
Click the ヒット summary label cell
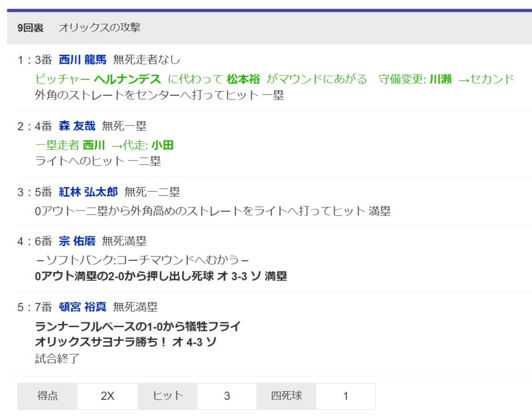point(168,396)
